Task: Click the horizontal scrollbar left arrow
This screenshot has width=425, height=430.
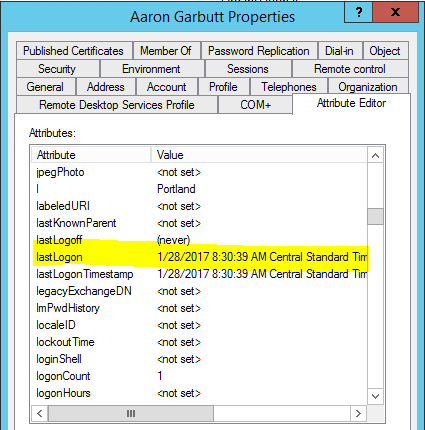Action: pos(40,414)
